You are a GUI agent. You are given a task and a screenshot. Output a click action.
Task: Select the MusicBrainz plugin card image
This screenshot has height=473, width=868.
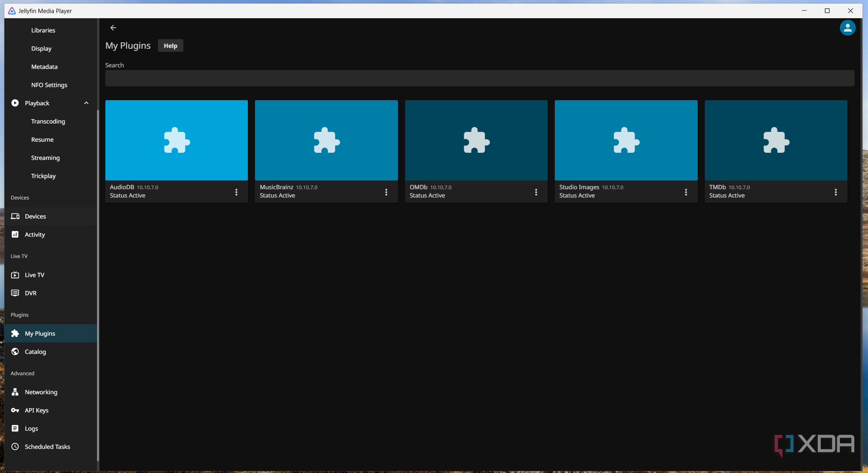coord(326,140)
